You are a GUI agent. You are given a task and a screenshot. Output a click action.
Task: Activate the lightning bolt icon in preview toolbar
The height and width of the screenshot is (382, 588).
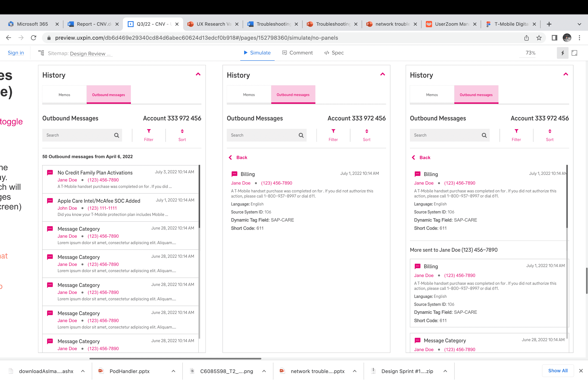[x=563, y=53]
